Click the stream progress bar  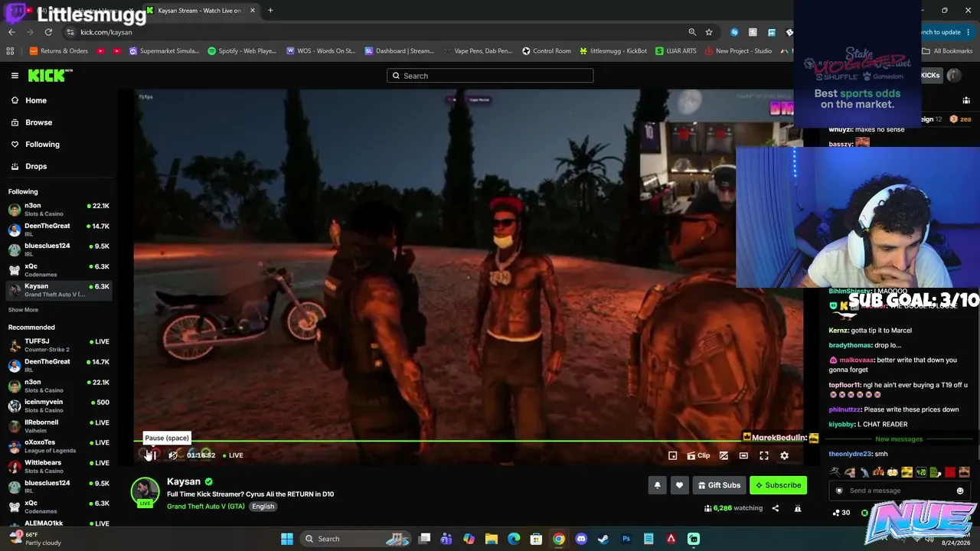tap(469, 442)
